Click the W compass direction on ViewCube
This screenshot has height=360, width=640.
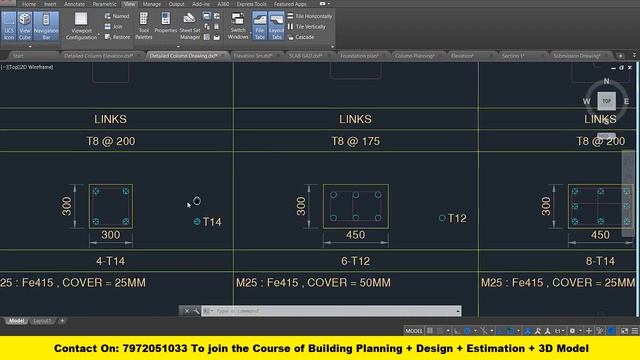point(587,101)
